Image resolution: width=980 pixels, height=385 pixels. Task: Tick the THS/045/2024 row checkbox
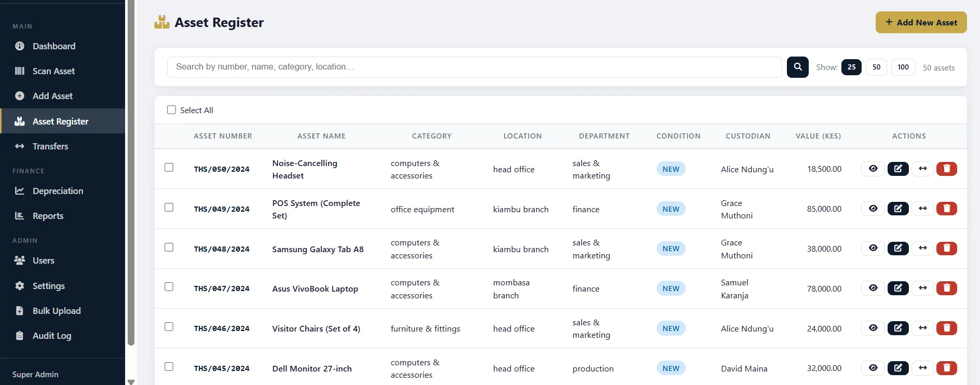(169, 366)
